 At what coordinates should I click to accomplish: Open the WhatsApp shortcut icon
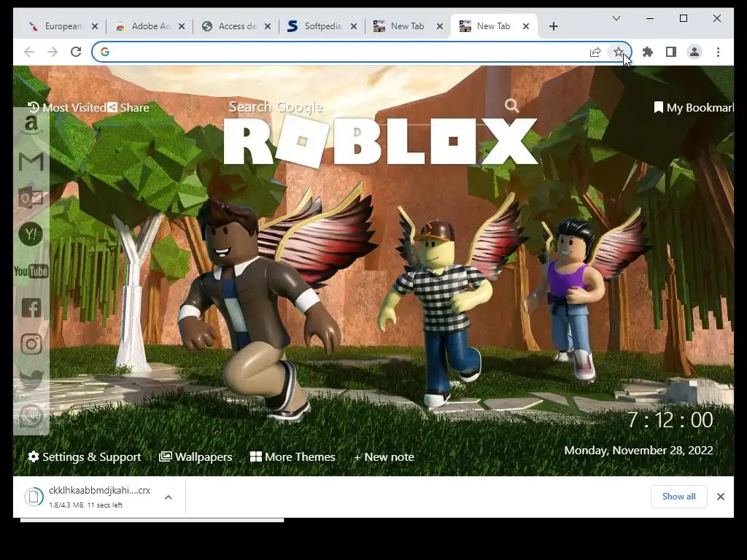[31, 415]
